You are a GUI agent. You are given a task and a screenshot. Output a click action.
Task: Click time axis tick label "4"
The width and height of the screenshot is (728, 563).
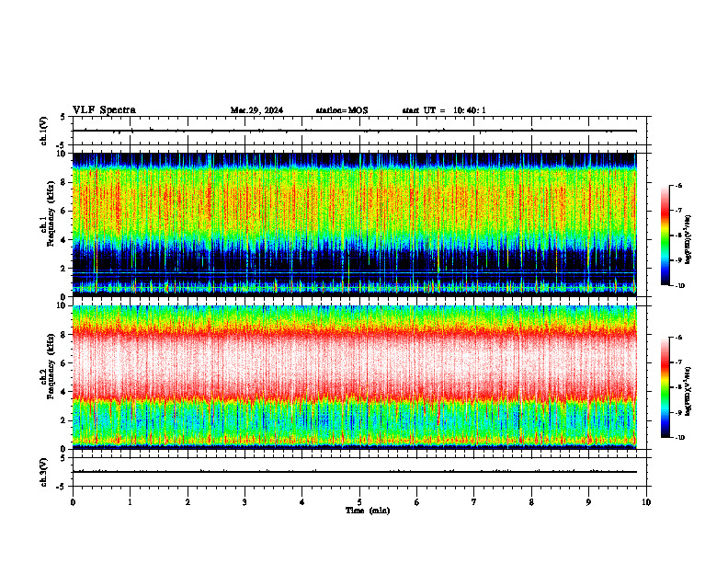coord(302,502)
